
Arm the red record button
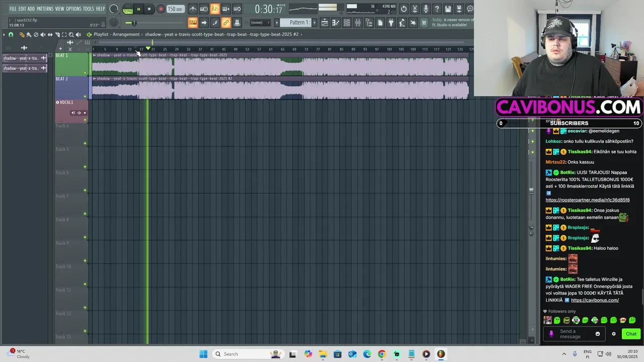point(160,9)
